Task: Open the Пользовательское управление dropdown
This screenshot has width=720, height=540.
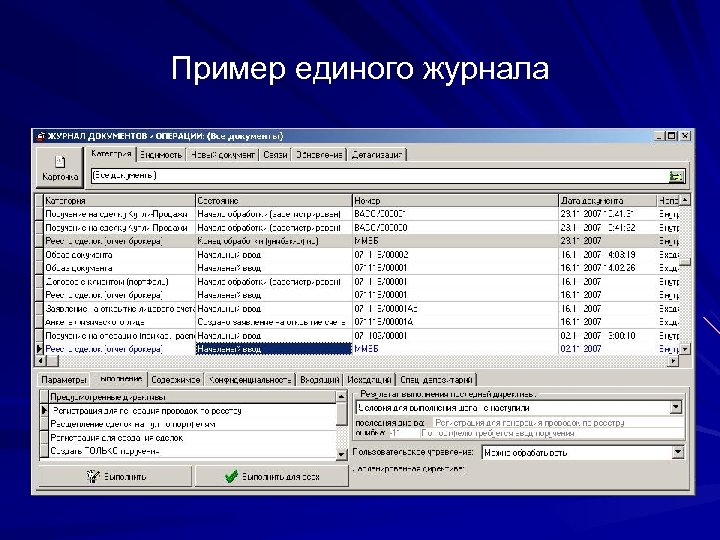Action: click(x=678, y=452)
